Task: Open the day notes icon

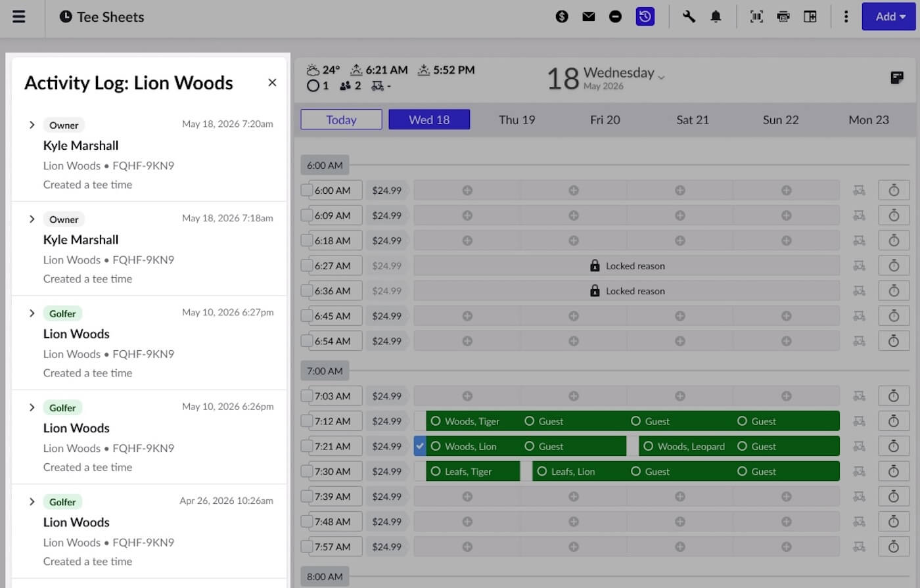Action: 896,78
